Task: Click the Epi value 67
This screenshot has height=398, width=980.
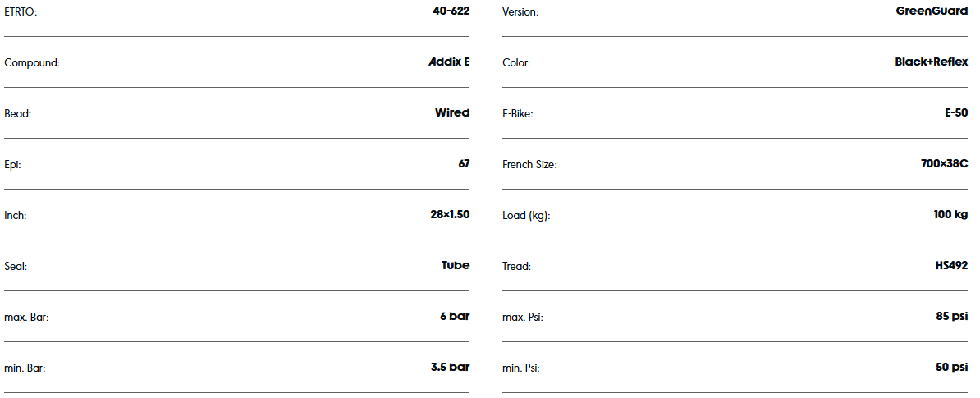Action: click(x=464, y=164)
